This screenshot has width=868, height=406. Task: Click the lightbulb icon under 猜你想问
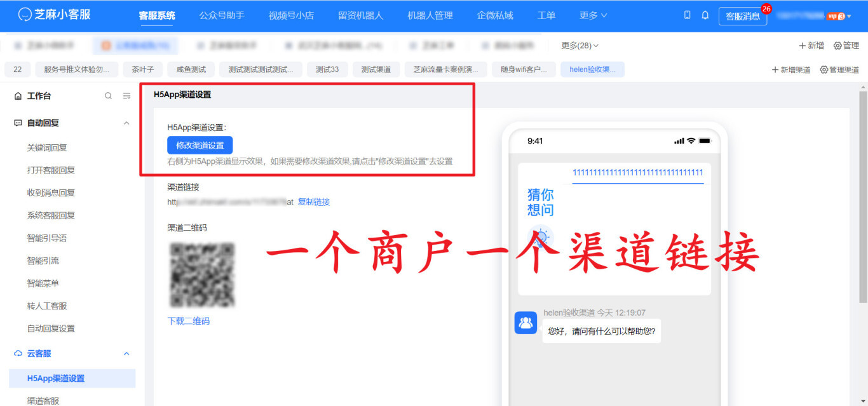point(541,238)
